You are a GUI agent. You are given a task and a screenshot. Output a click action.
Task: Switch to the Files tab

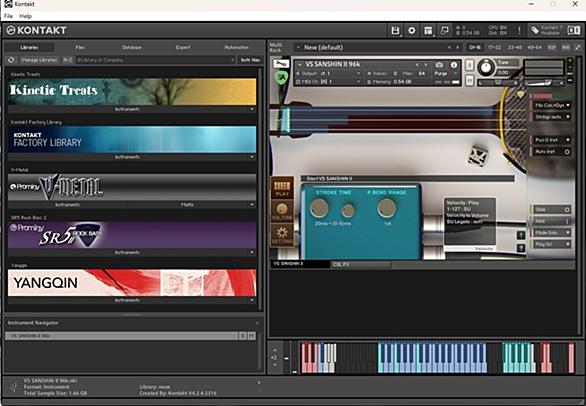point(80,47)
